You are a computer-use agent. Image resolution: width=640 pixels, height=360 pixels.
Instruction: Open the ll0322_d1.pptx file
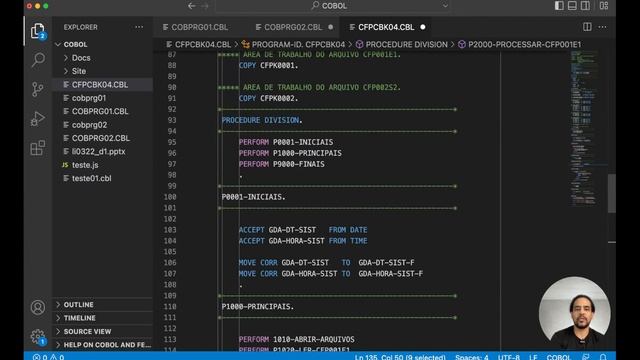(x=98, y=151)
